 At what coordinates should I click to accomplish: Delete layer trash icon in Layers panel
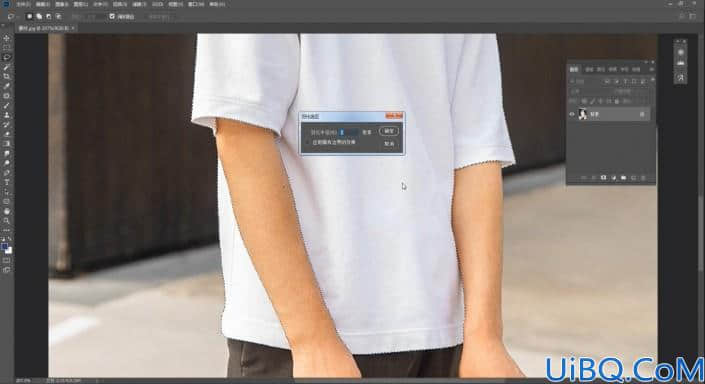point(643,178)
